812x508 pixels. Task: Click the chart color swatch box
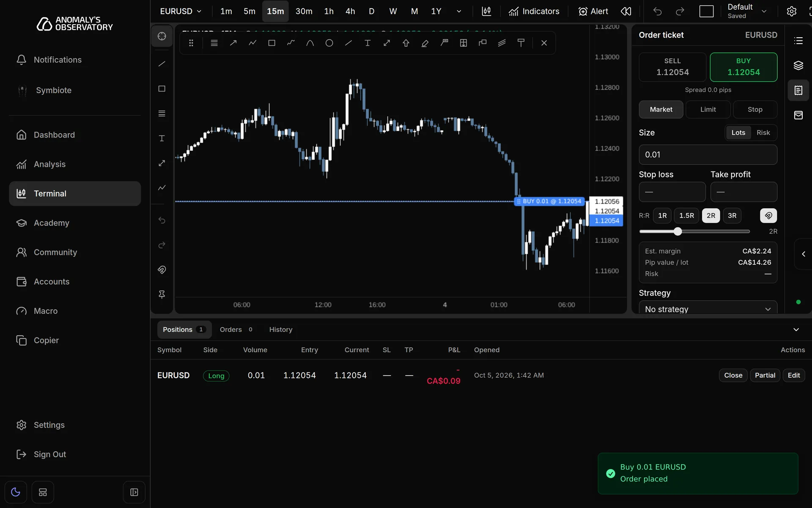(706, 11)
